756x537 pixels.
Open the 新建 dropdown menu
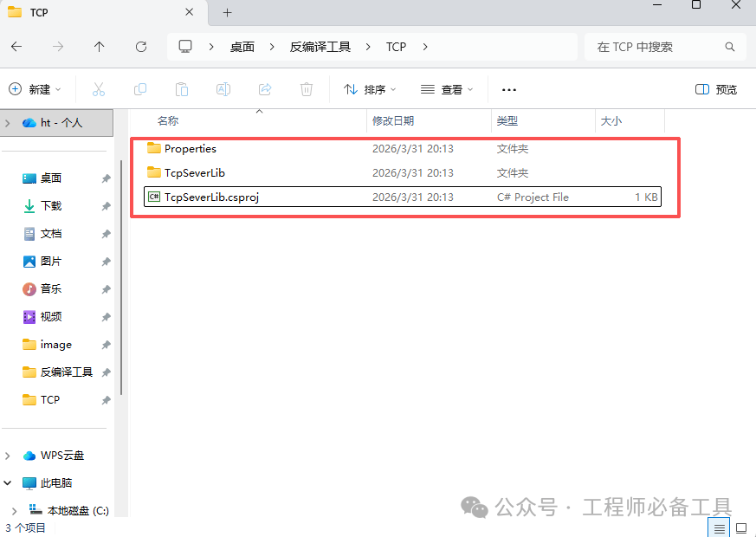pyautogui.click(x=36, y=89)
